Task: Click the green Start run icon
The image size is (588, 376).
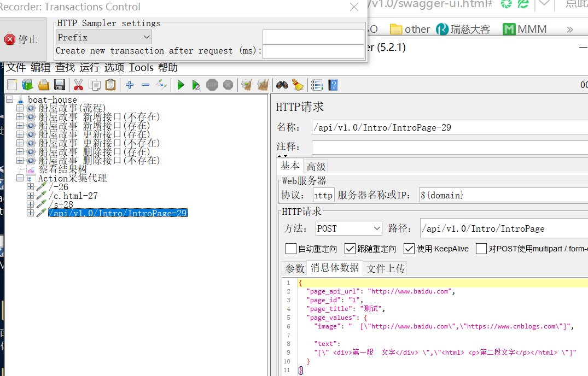Action: point(181,85)
